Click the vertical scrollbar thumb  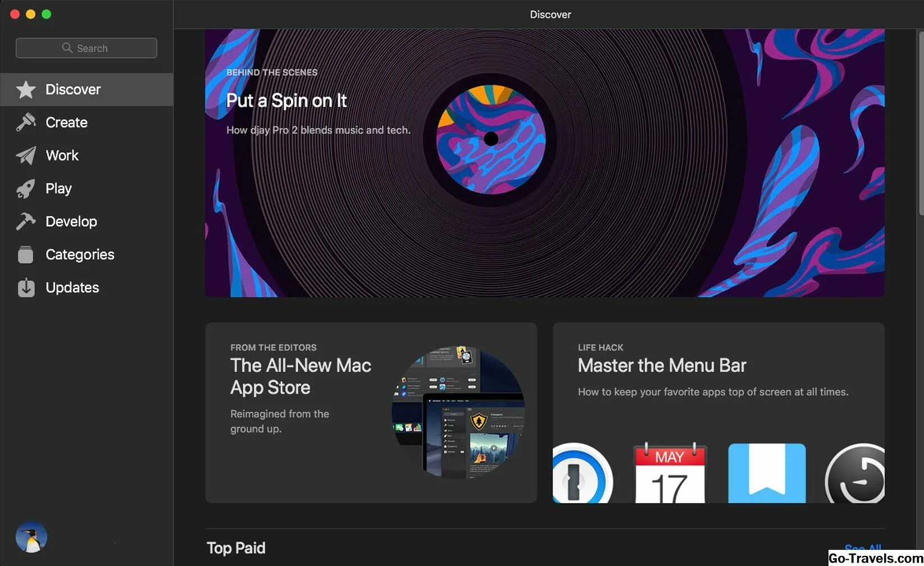point(921,122)
